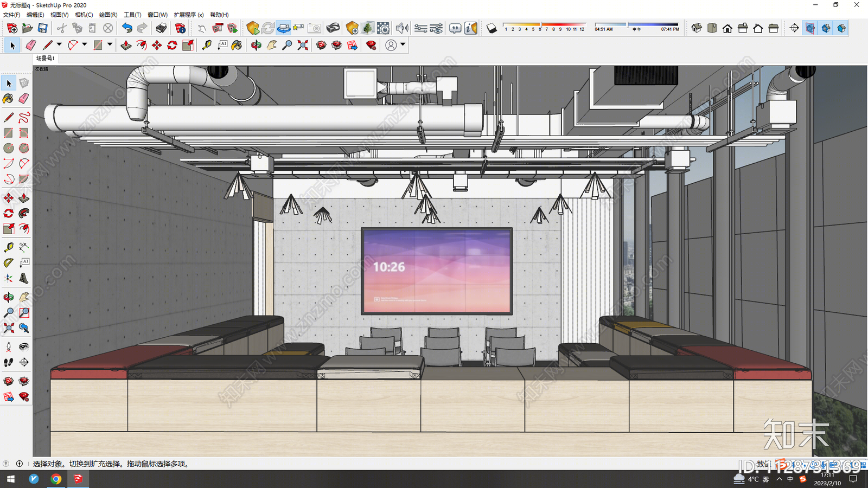The height and width of the screenshot is (488, 868).
Task: Select the Pan hand tool in horizontal toolbar
Action: (272, 46)
